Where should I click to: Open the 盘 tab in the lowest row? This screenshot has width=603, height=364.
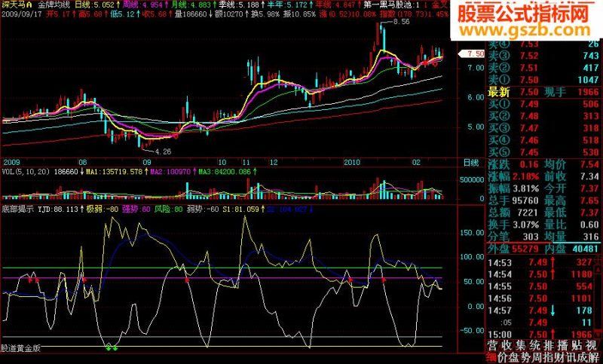point(515,357)
